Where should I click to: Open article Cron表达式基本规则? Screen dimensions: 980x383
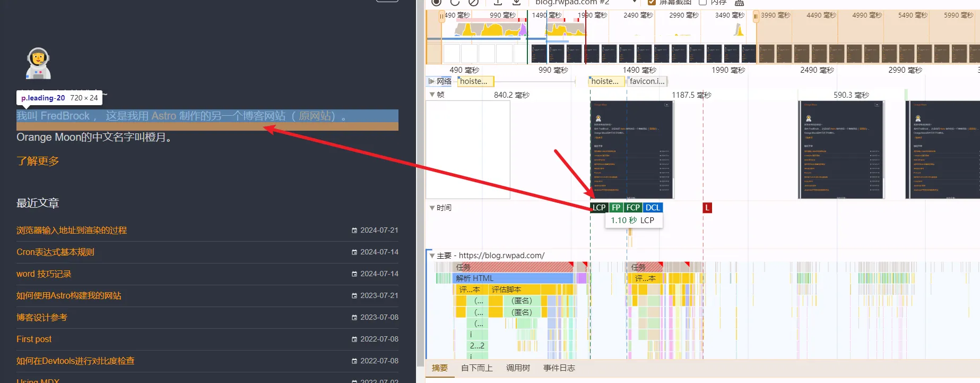pos(55,252)
